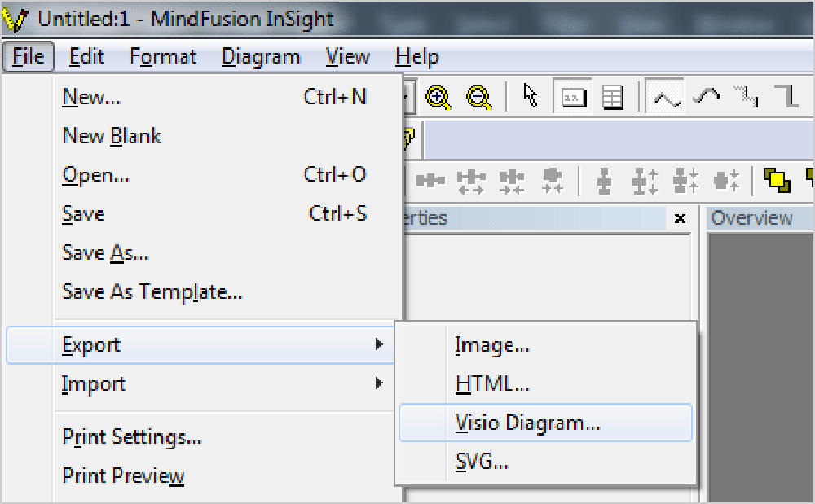
Task: Open the Diagram menu
Action: pos(260,56)
